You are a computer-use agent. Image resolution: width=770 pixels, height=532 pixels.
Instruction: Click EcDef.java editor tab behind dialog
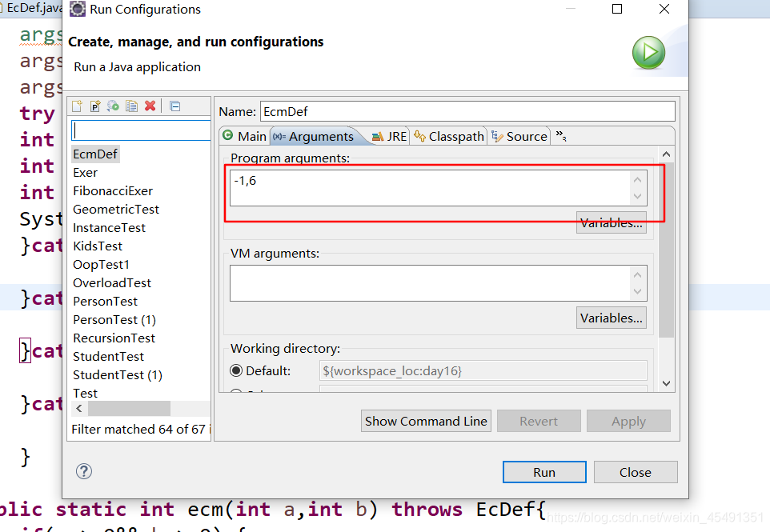(31, 8)
